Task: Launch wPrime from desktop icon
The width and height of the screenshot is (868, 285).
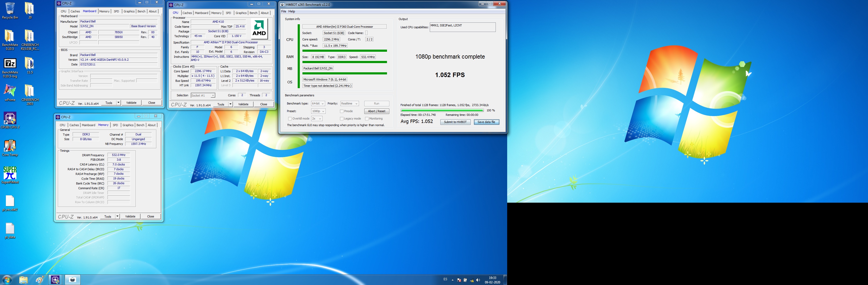Action: pos(10,93)
